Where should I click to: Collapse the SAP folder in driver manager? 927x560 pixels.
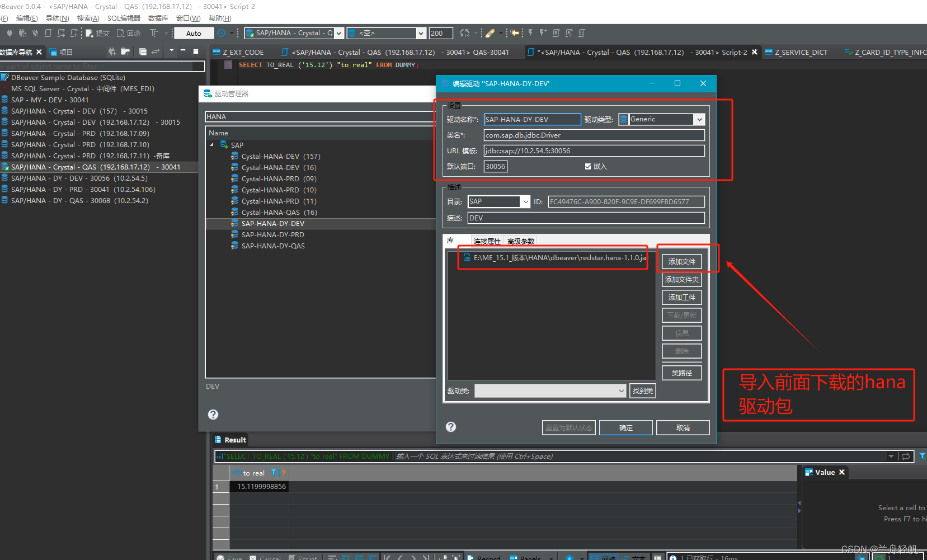click(x=212, y=145)
